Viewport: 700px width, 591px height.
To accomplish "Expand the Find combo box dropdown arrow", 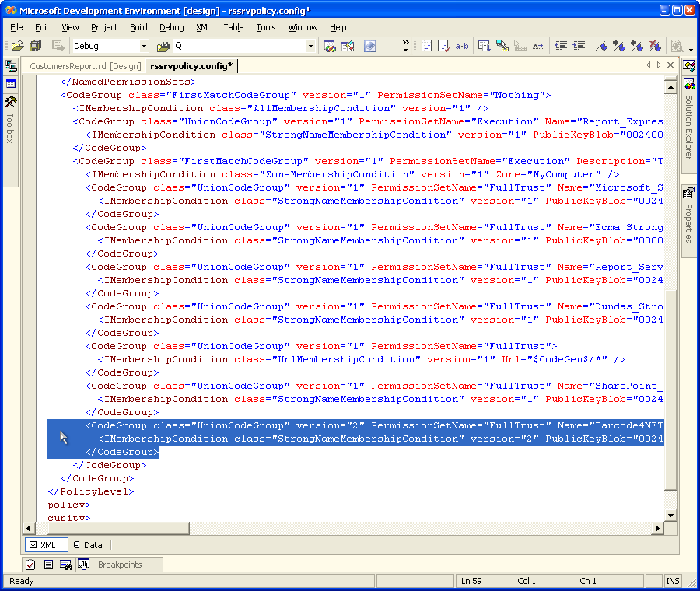I will pos(310,46).
